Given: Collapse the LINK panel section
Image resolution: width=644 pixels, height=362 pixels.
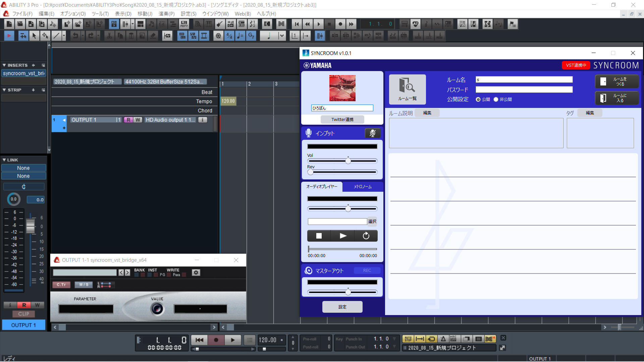Looking at the screenshot, I should tap(4, 160).
